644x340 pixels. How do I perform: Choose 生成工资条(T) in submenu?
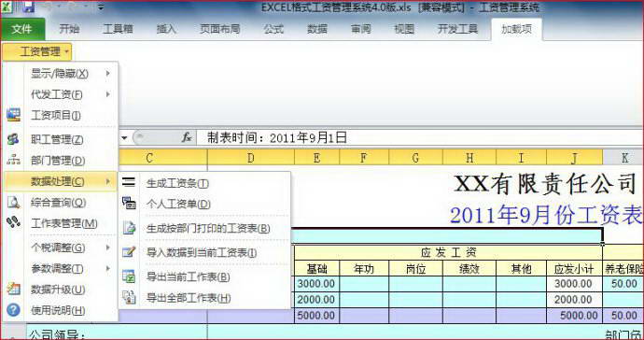[x=204, y=183]
